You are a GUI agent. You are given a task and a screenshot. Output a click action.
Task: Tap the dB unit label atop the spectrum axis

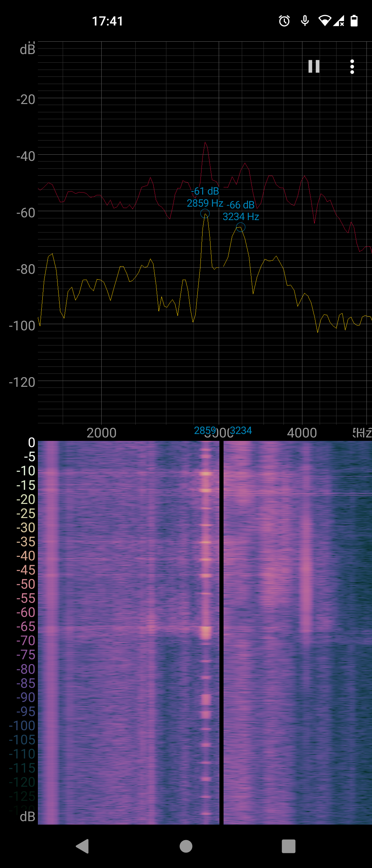point(28,49)
